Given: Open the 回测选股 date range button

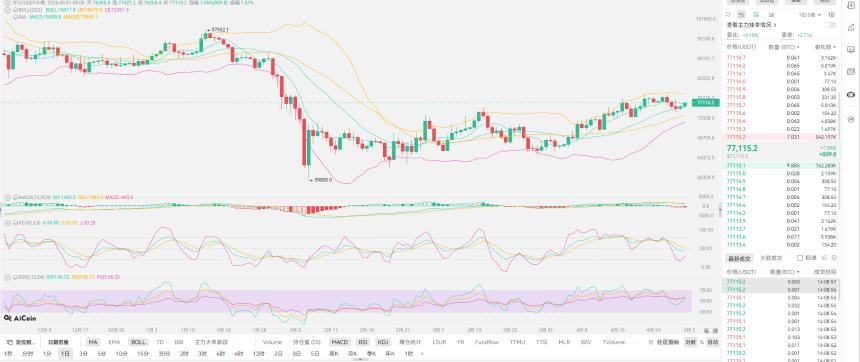Looking at the screenshot, I should click(58, 342).
